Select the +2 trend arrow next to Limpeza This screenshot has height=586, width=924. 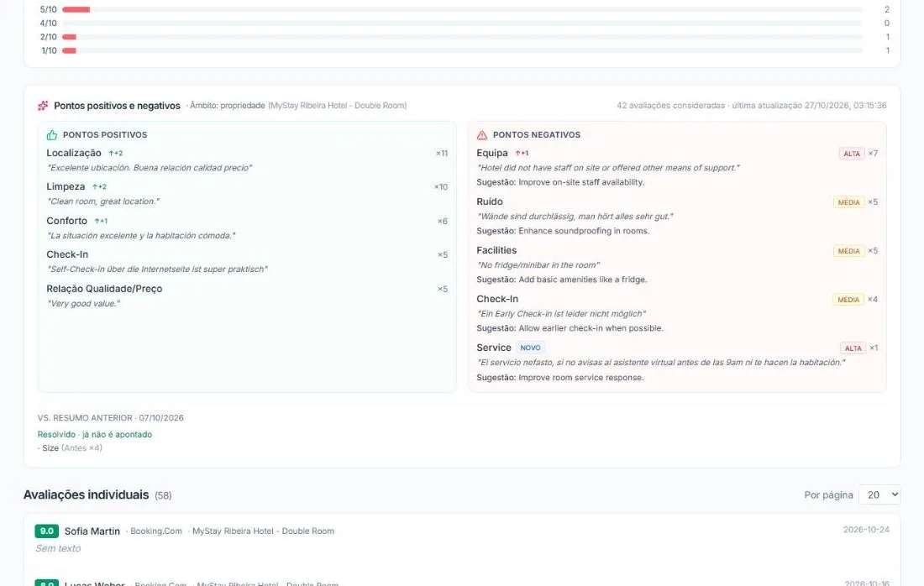click(x=100, y=186)
